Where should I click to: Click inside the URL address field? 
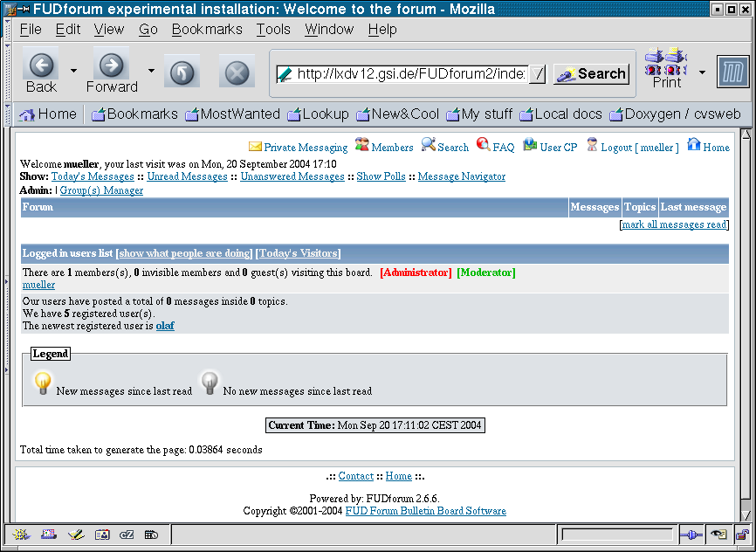click(x=410, y=74)
